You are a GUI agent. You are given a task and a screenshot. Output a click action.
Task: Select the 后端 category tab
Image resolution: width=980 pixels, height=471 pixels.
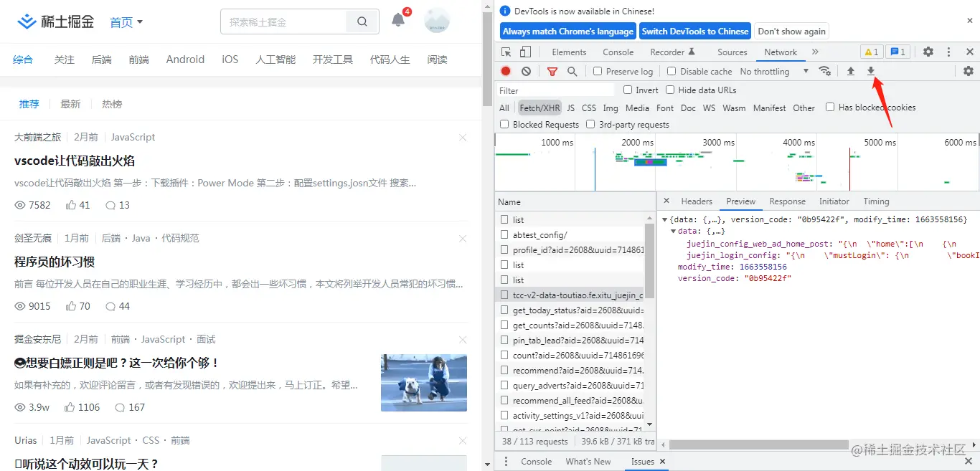point(101,60)
